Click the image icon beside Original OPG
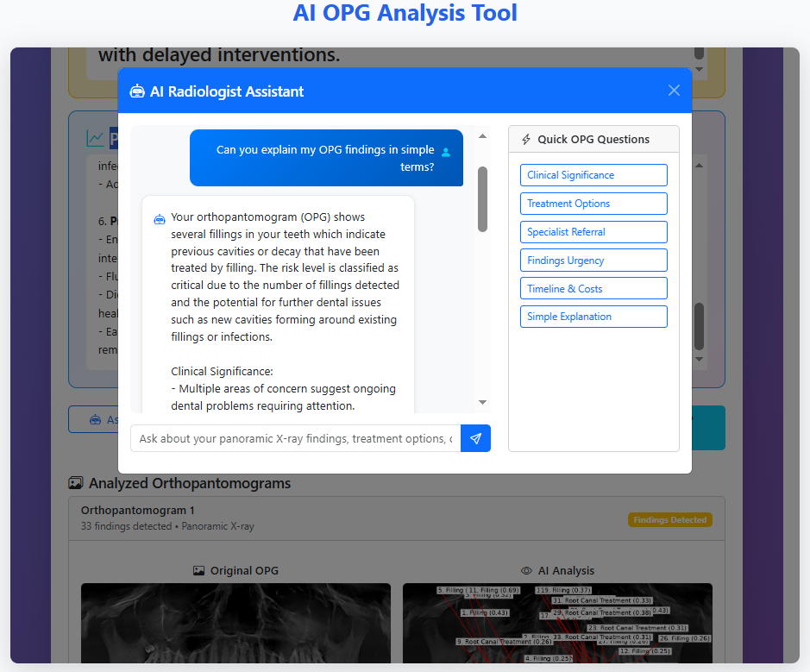Screen dimensions: 810x672 pyautogui.click(x=199, y=570)
